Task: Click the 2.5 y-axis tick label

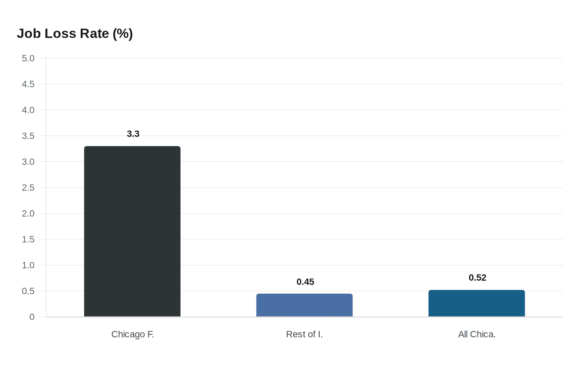Action: pos(28,188)
